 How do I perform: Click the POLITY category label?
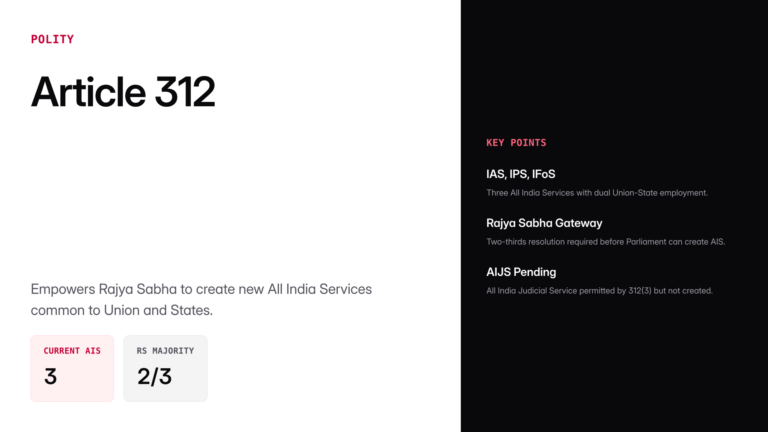pyautogui.click(x=52, y=40)
